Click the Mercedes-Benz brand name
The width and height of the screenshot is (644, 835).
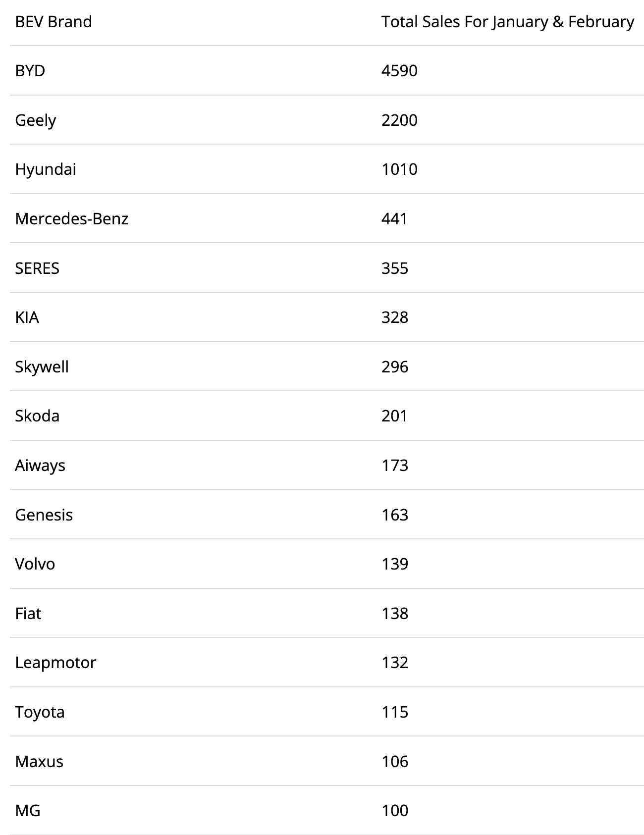tap(72, 218)
